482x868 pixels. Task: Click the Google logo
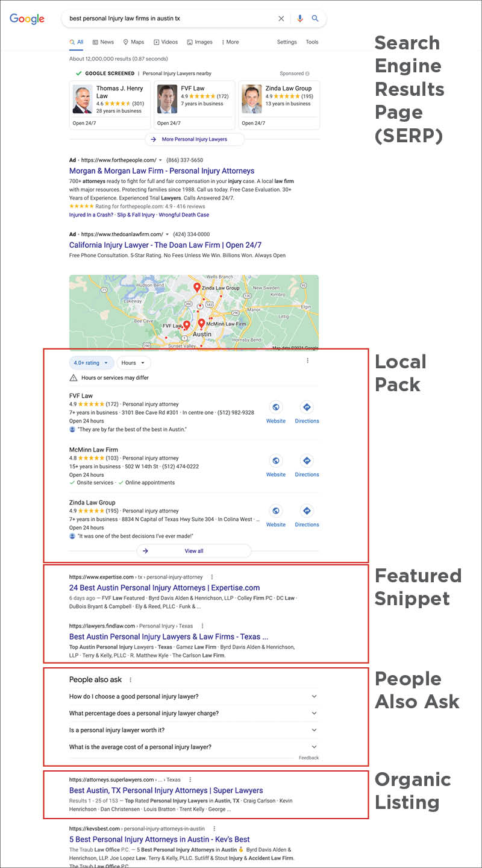(x=25, y=19)
